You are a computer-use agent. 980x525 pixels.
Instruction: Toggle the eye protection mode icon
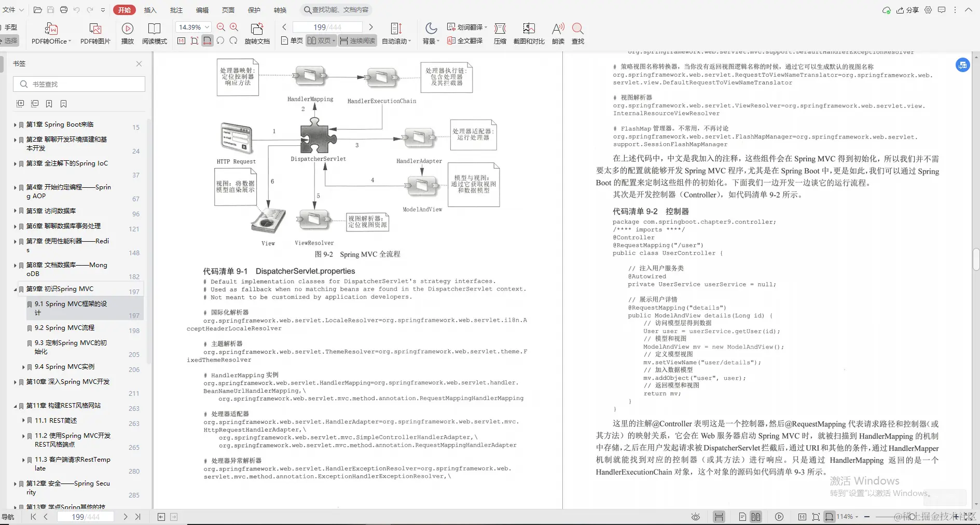(x=695, y=517)
